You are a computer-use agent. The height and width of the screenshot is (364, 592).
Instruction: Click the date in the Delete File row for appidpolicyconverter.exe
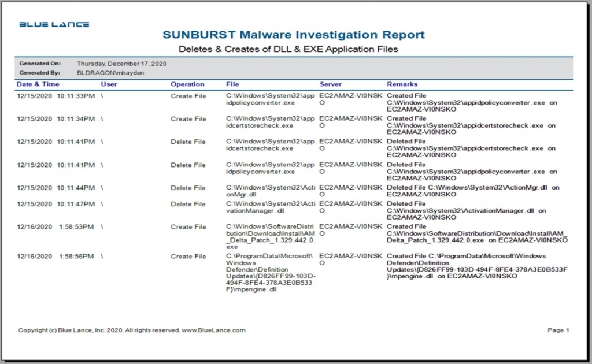pyautogui.click(x=34, y=165)
